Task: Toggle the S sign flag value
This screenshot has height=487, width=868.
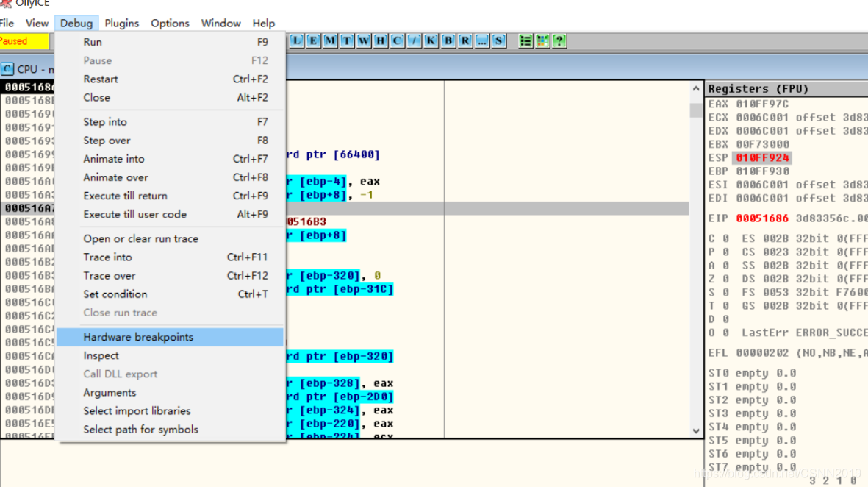Action: tap(725, 293)
